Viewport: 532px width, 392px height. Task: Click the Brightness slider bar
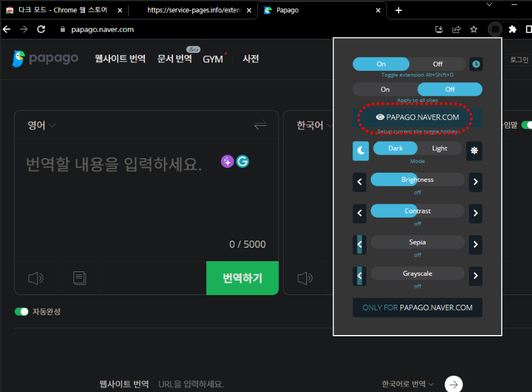(417, 179)
